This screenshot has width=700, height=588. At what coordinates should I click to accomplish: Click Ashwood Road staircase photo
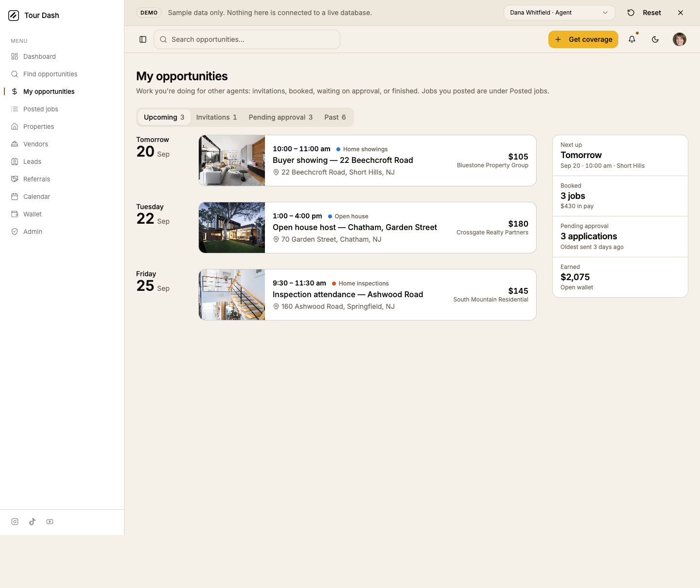(x=232, y=295)
